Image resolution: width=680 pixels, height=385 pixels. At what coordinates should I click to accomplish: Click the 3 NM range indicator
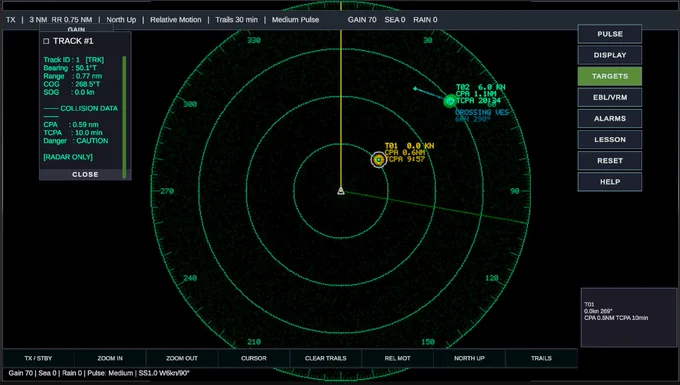38,20
